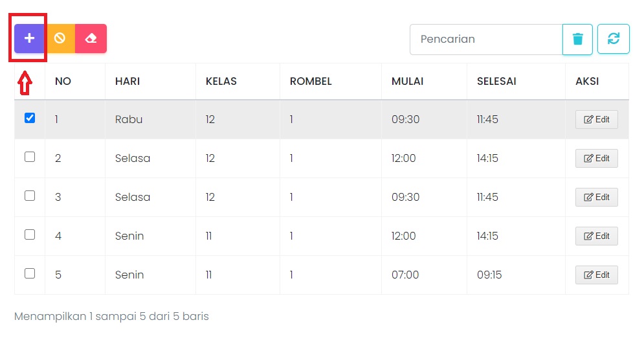The image size is (644, 353).
Task: Open Edit for Selasa 09:30 row
Action: point(596,198)
